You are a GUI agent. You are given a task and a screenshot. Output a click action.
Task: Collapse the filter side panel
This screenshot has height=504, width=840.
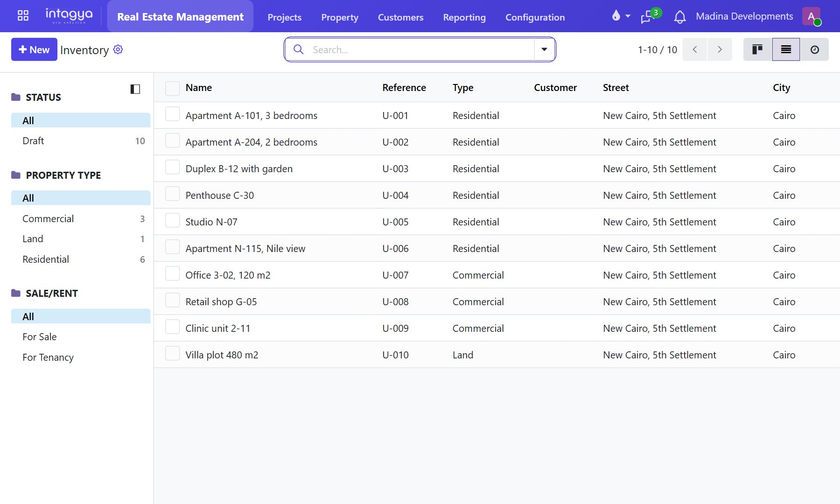pyautogui.click(x=135, y=89)
